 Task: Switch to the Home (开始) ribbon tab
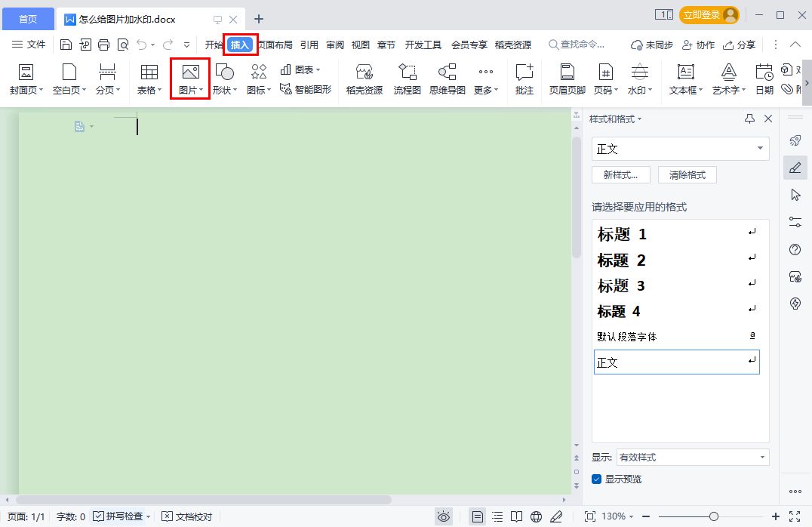[214, 45]
